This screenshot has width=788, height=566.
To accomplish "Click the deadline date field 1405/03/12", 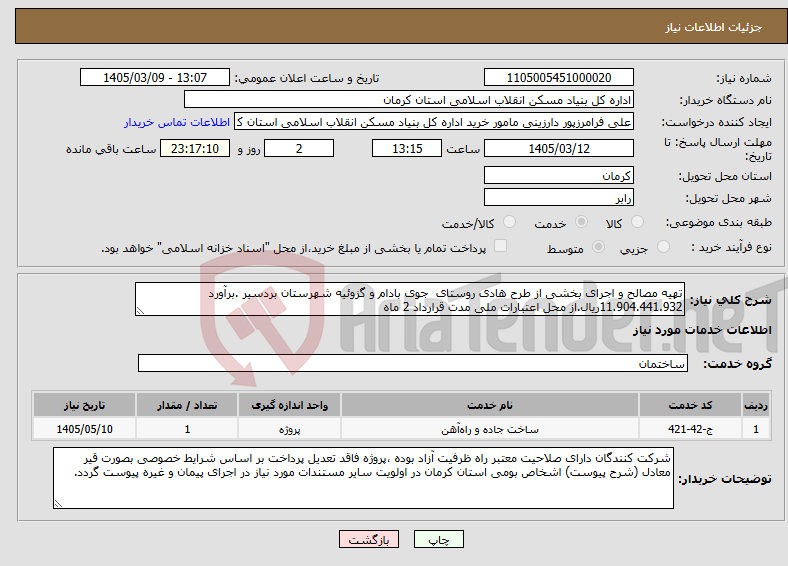I will click(558, 148).
